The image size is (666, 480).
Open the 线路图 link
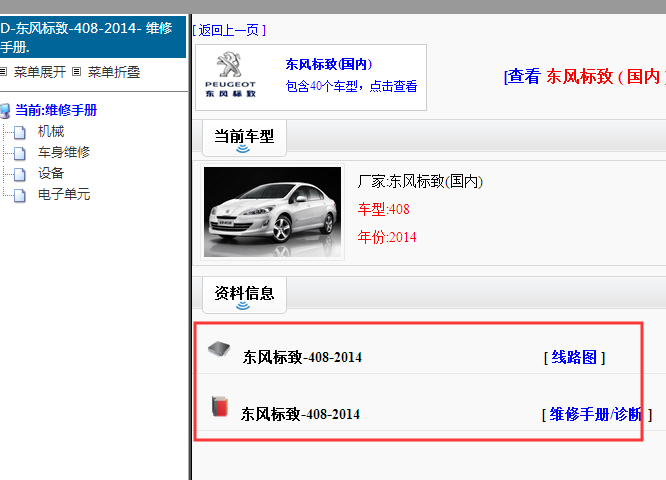pos(574,358)
